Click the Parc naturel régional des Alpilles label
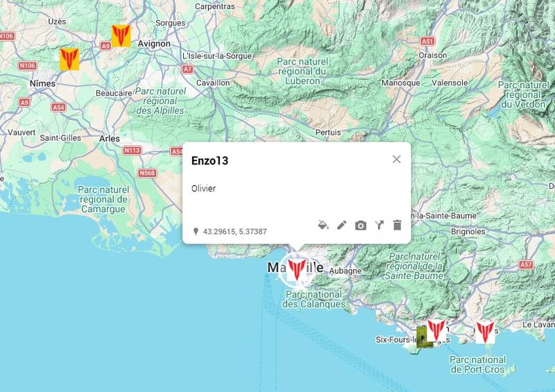The height and width of the screenshot is (392, 555). click(x=160, y=101)
